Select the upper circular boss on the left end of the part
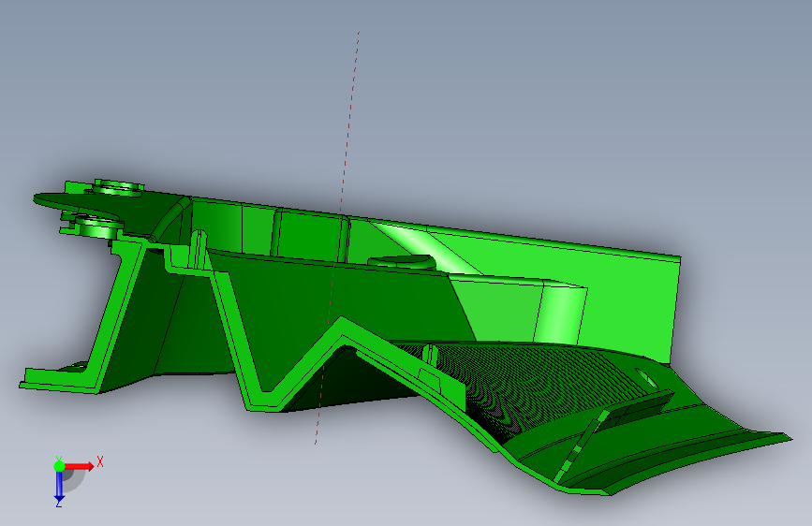The height and width of the screenshot is (526, 812). coord(119,187)
